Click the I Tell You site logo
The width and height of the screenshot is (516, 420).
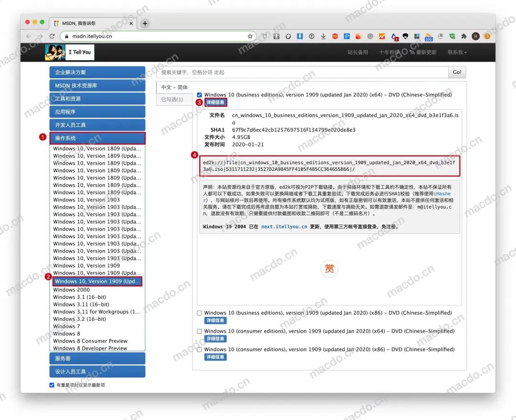(69, 52)
